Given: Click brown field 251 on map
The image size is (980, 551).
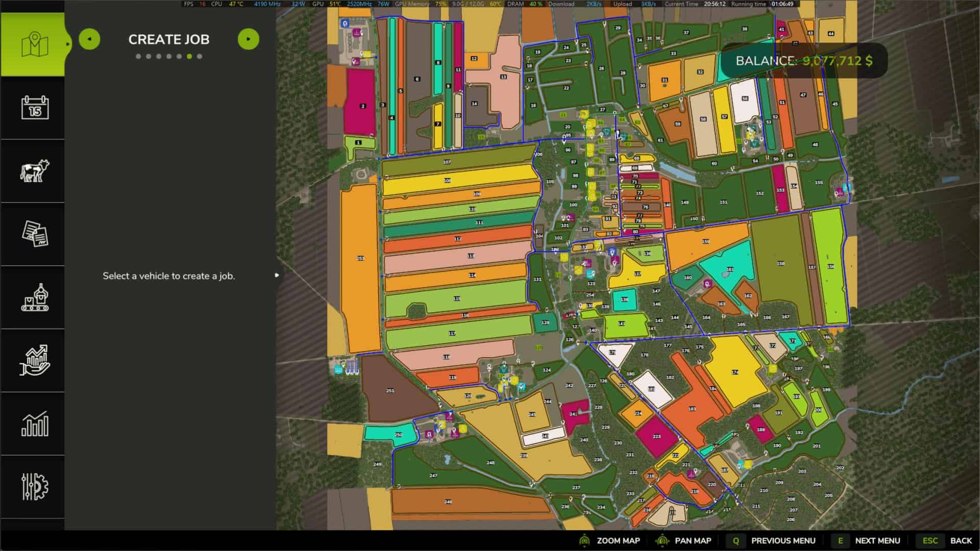Looking at the screenshot, I should click(x=389, y=390).
